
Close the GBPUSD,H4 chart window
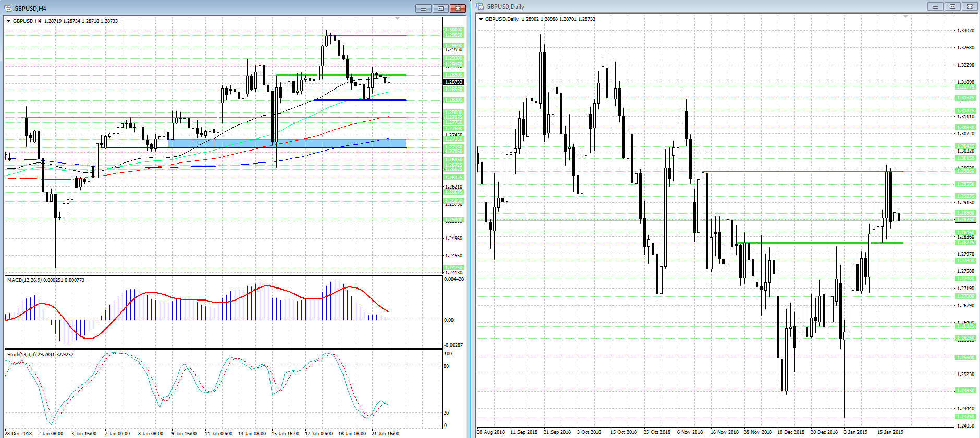pyautogui.click(x=458, y=8)
